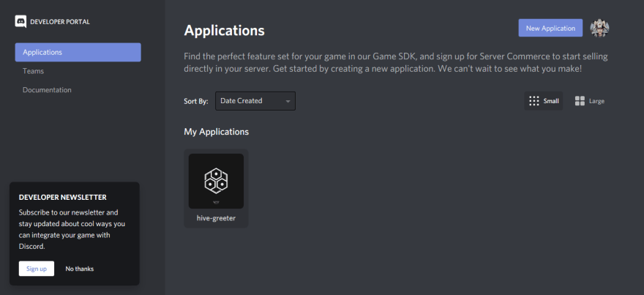Click the My Applications heading
Viewport: 644px width, 295px height.
point(217,132)
